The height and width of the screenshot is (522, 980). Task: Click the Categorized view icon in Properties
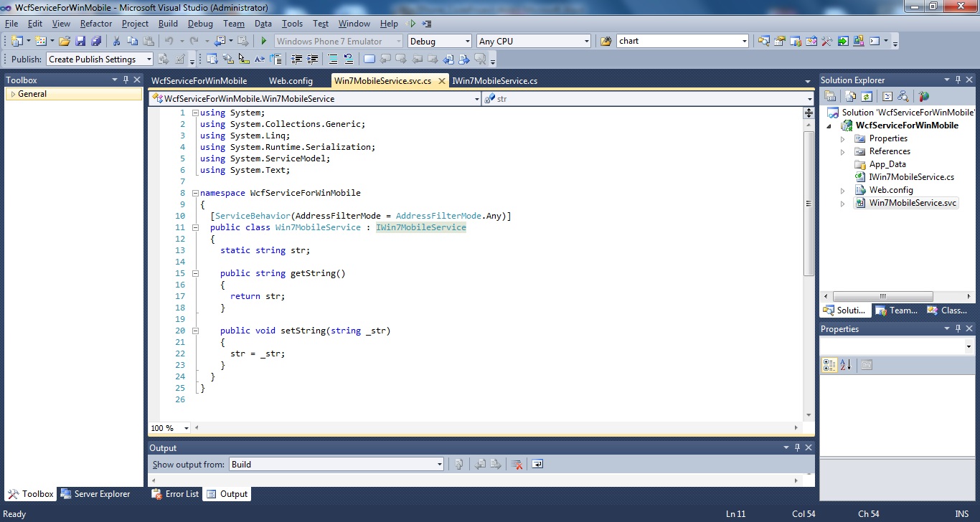(830, 365)
